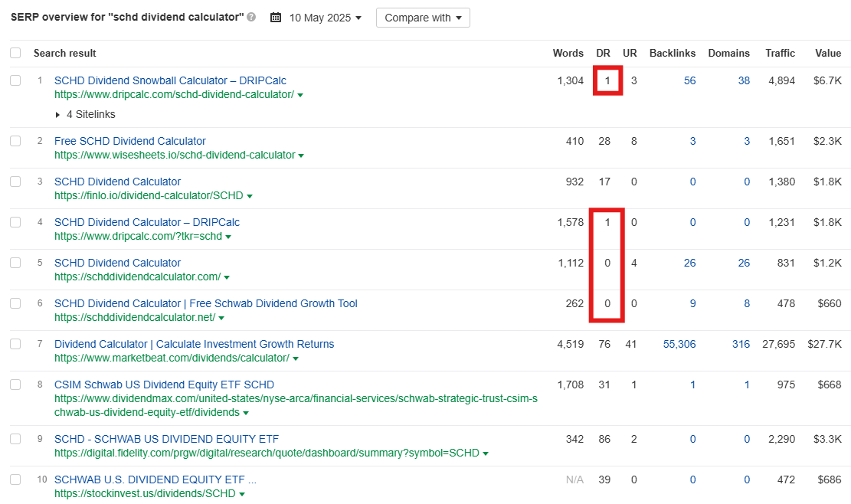Image resolution: width=851 pixels, height=504 pixels.
Task: Open Free SCHD Dividend Calculator link
Action: [130, 141]
